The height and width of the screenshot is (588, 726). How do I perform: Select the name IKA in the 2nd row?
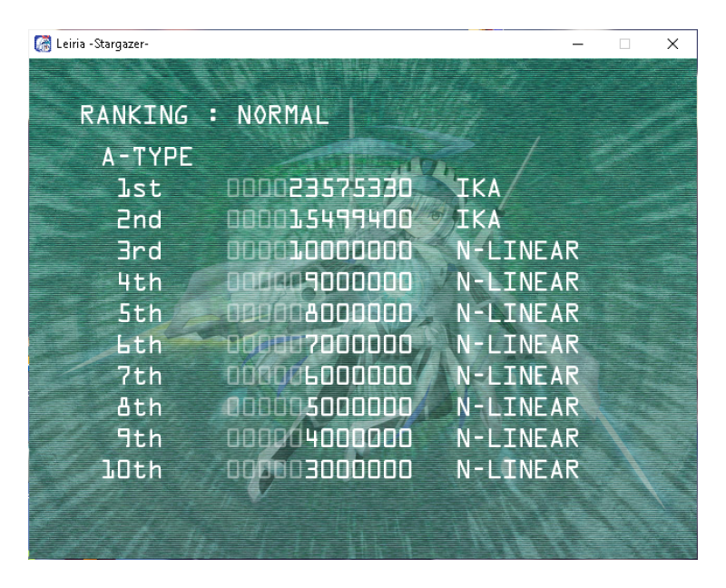pyautogui.click(x=479, y=220)
